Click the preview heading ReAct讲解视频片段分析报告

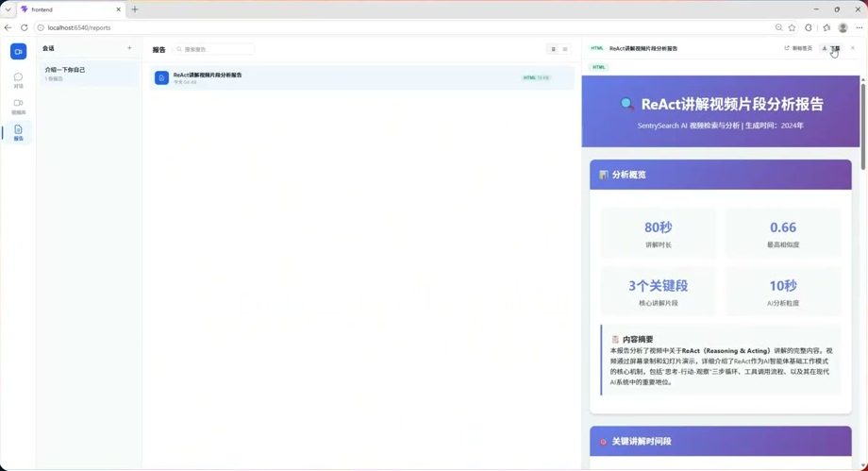coord(732,104)
